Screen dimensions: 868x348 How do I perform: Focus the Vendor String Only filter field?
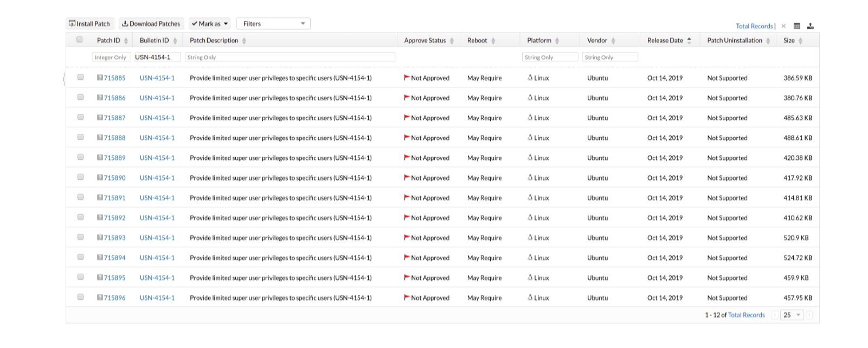[610, 57]
